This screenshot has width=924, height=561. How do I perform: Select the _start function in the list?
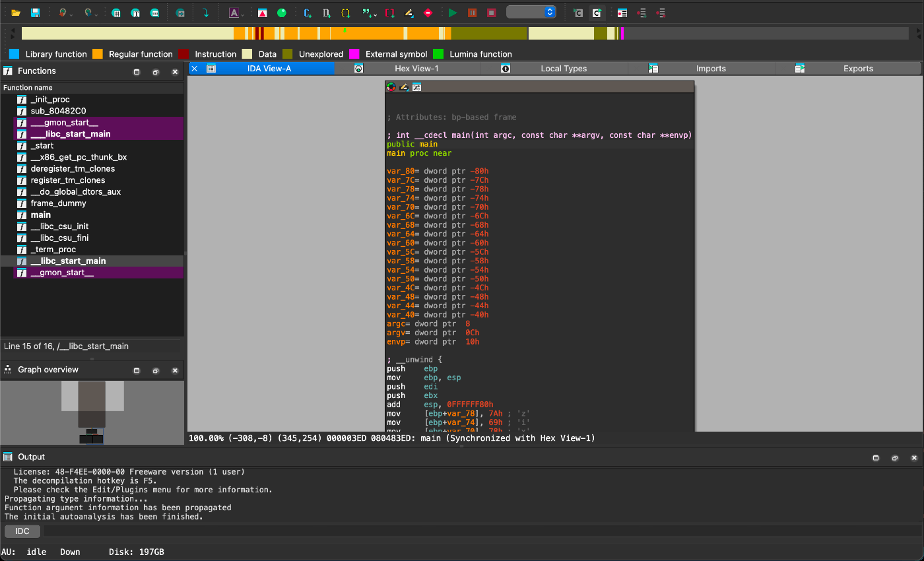tap(42, 146)
